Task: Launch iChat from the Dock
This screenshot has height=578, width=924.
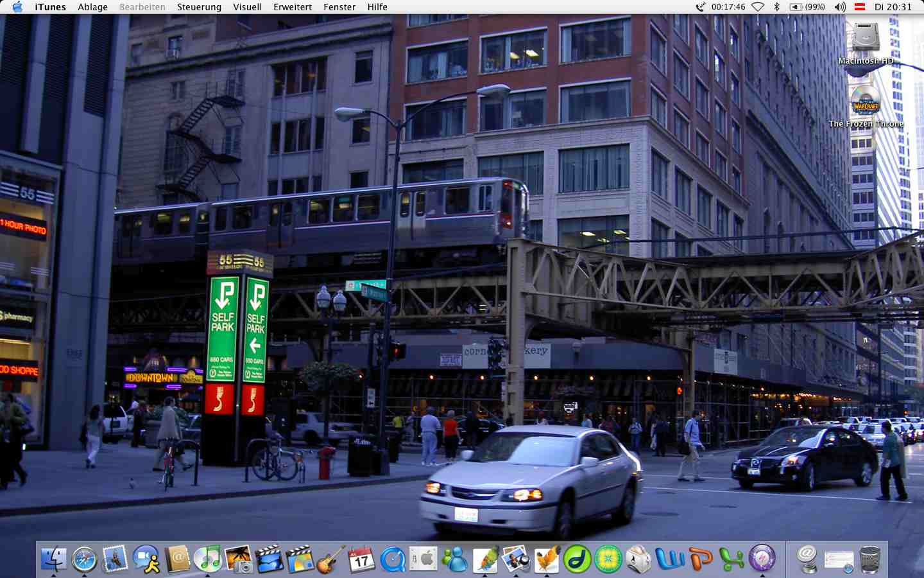Action: [x=146, y=559]
